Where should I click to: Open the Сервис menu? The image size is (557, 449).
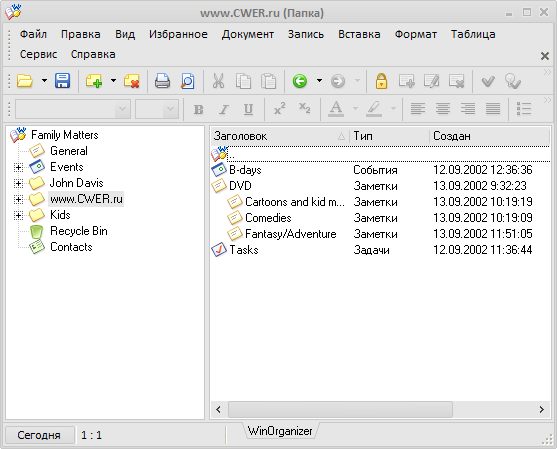click(x=38, y=54)
